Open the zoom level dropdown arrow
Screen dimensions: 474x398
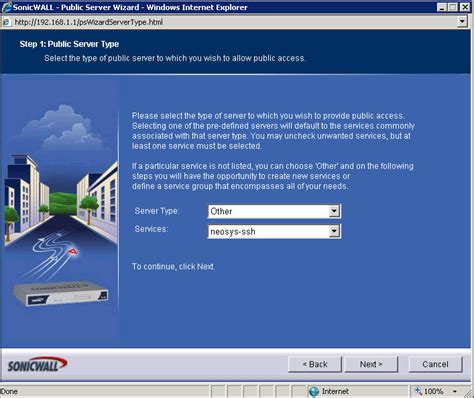pos(455,391)
